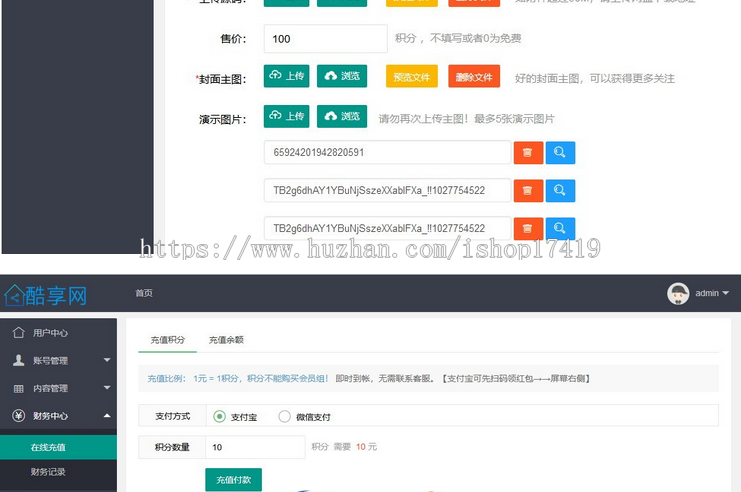Click the 10 元 price text
The image size is (741, 492).
pos(366,447)
